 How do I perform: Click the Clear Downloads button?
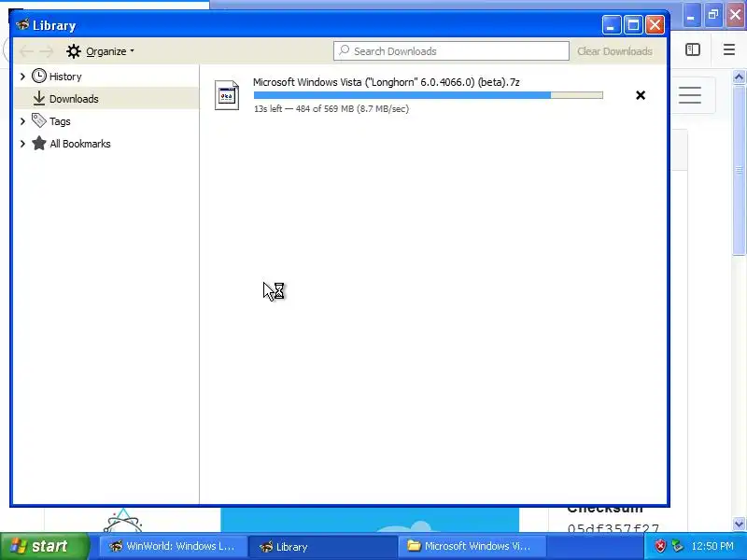coord(614,51)
